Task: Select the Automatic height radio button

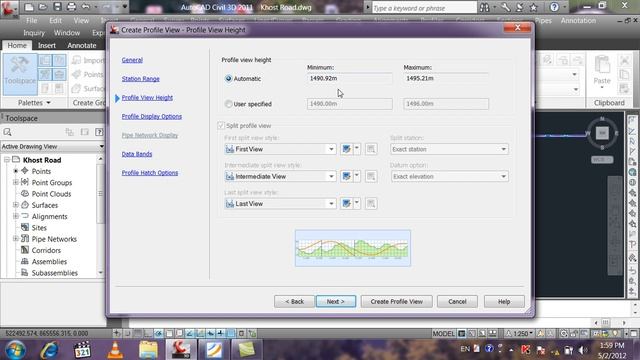Action: (229, 78)
